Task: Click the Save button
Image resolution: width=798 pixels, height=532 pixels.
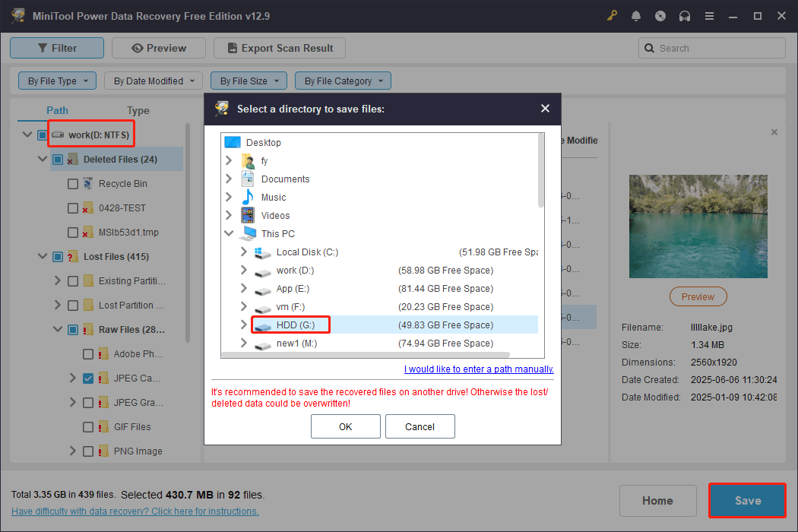Action: 748,500
